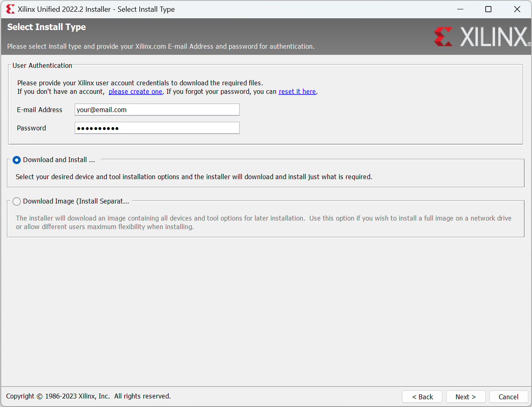The height and width of the screenshot is (407, 532).
Task: Click the Xilinx icon in the title bar
Action: point(10,9)
